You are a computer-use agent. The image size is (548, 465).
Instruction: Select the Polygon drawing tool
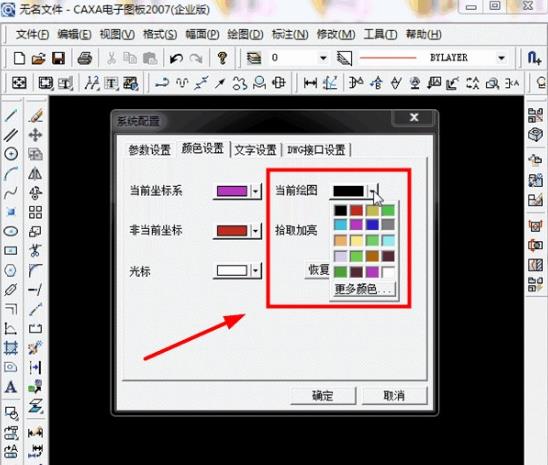tap(11, 270)
